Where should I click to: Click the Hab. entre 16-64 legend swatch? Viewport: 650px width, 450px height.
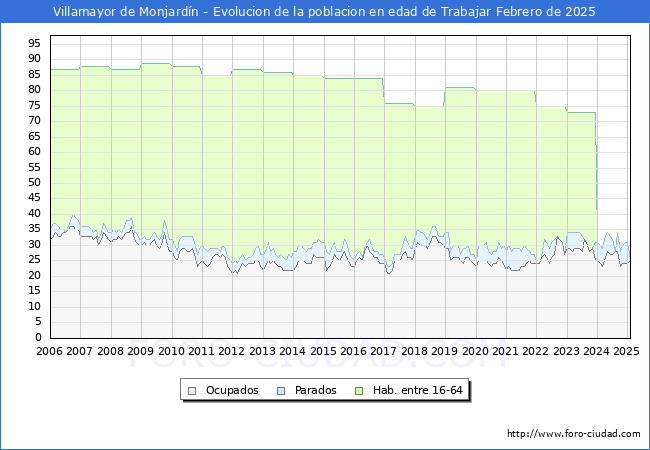[x=359, y=391]
